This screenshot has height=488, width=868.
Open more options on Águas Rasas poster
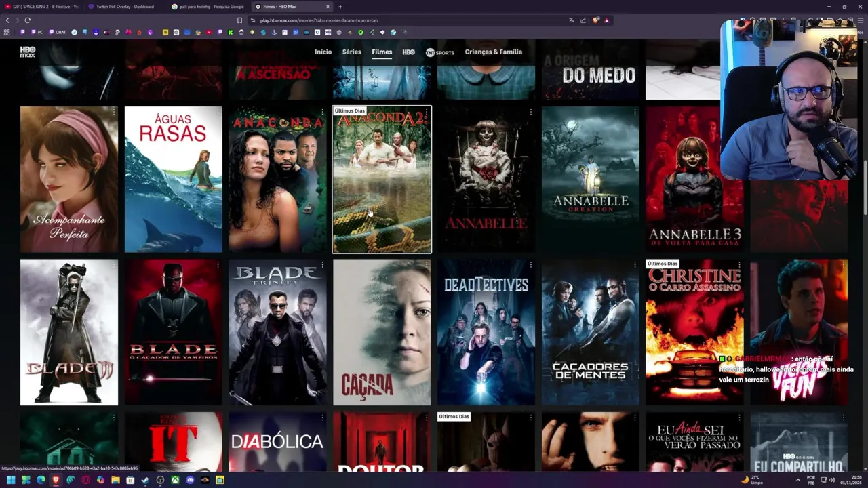218,112
